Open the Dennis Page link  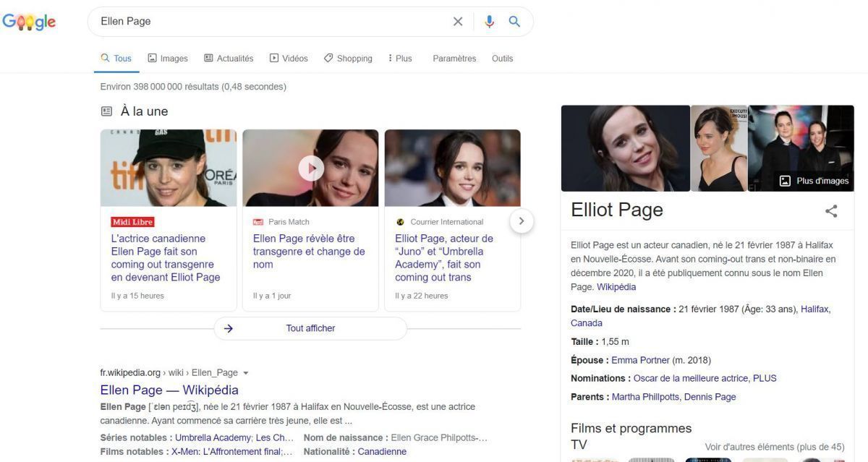point(710,397)
